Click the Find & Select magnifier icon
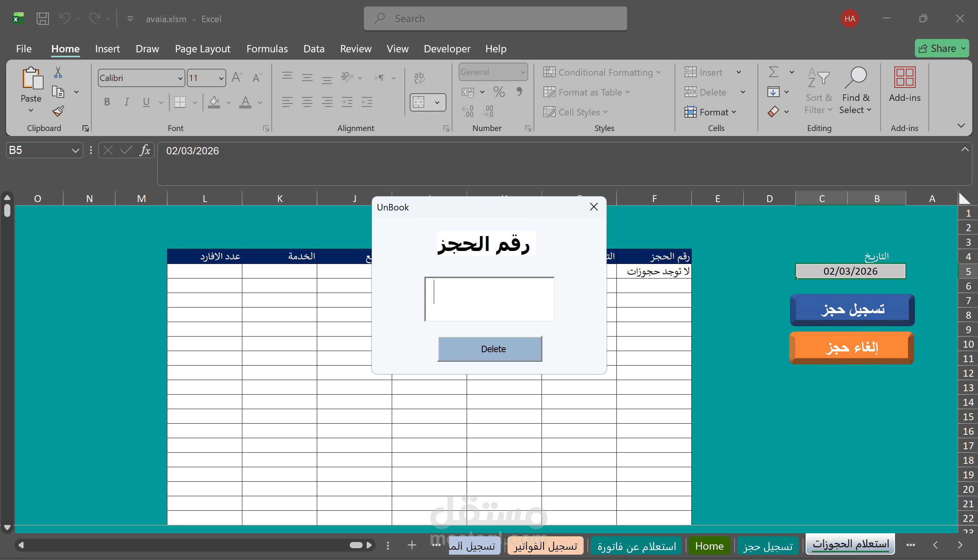 pos(856,77)
